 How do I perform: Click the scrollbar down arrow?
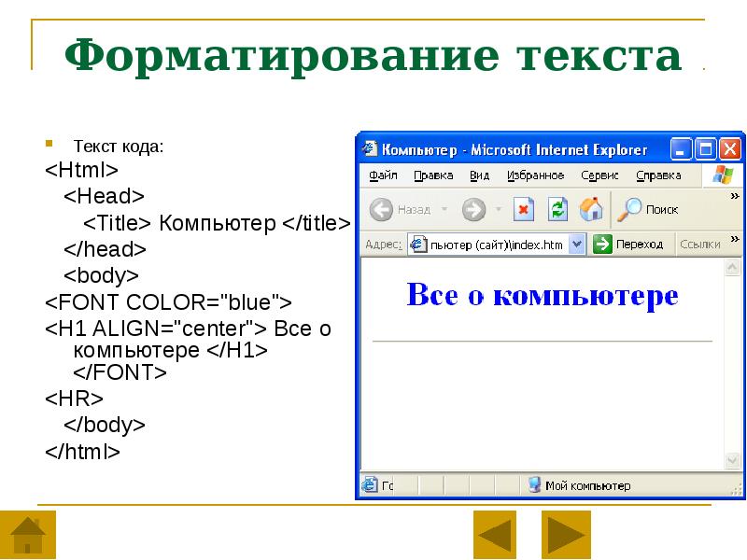pyautogui.click(x=732, y=460)
